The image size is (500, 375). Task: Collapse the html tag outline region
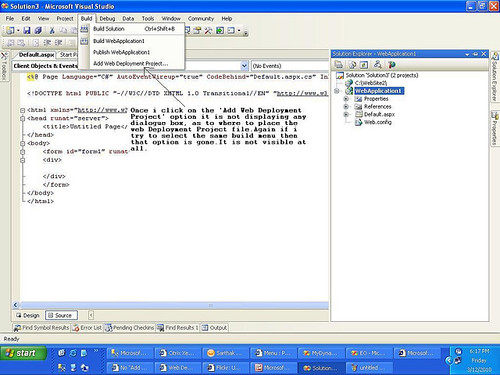[x=22, y=110]
